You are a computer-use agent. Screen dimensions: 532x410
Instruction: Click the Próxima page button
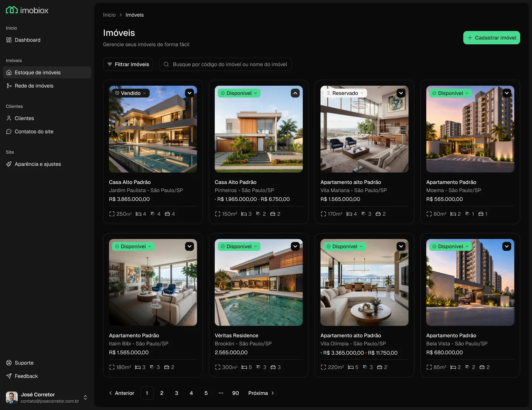click(x=261, y=393)
